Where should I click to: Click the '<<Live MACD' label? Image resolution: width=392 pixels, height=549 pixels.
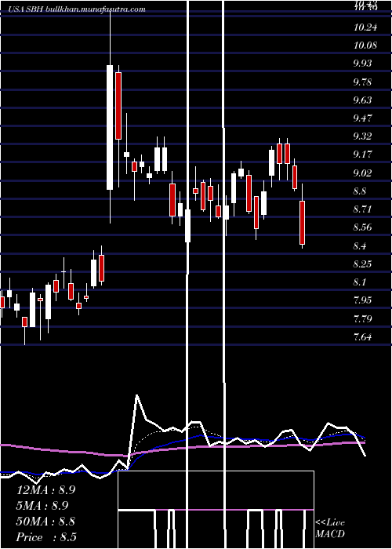click(330, 528)
